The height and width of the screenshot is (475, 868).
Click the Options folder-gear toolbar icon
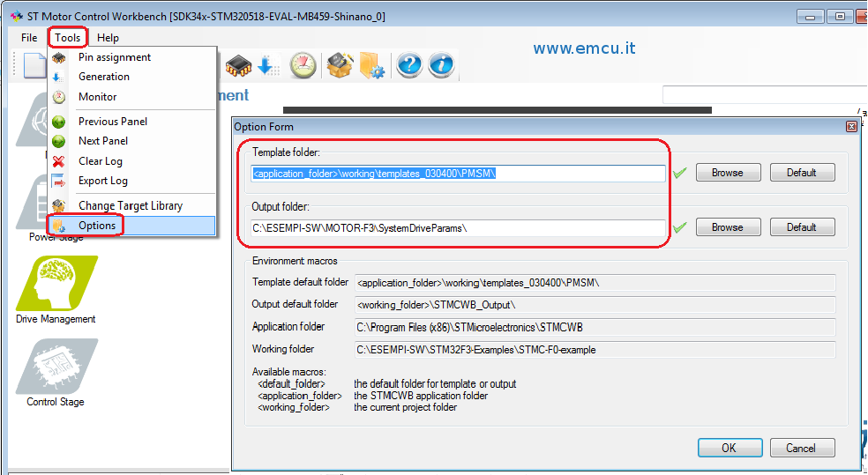click(371, 65)
